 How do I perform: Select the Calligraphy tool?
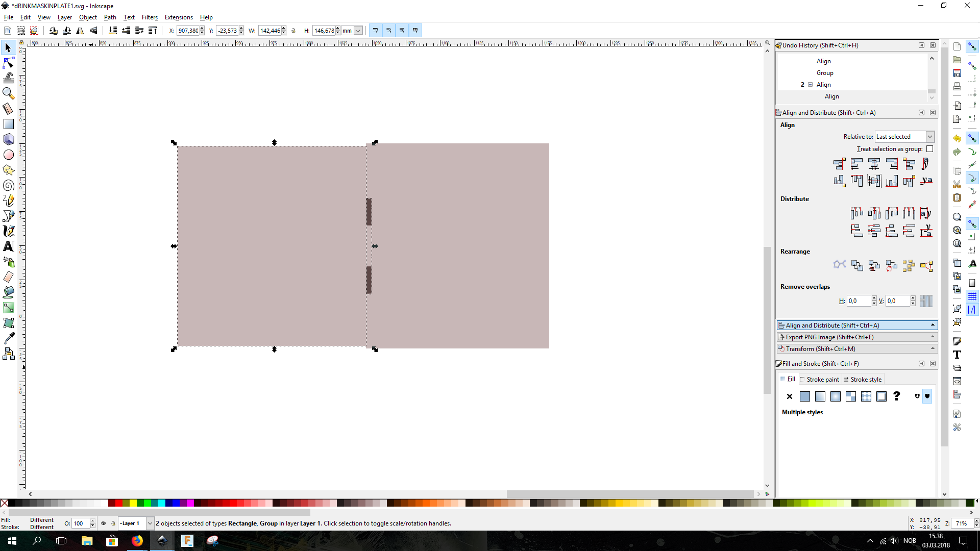pyautogui.click(x=9, y=231)
